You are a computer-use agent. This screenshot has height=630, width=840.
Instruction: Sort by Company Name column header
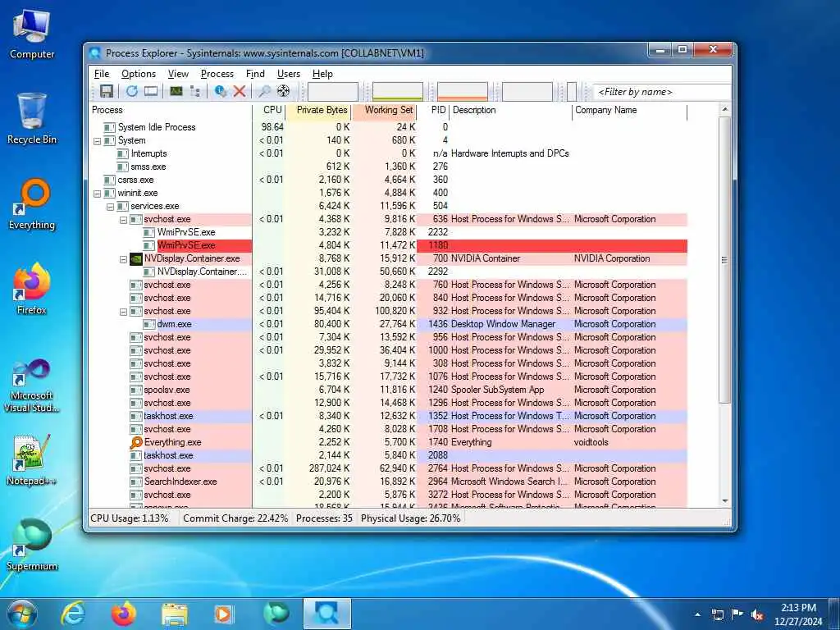click(x=629, y=111)
